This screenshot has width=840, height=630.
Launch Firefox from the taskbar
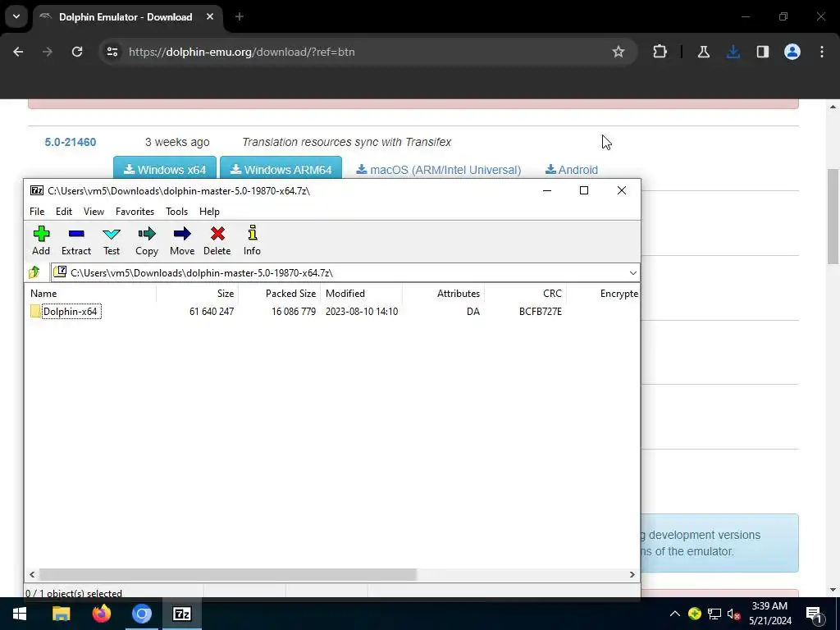click(101, 614)
